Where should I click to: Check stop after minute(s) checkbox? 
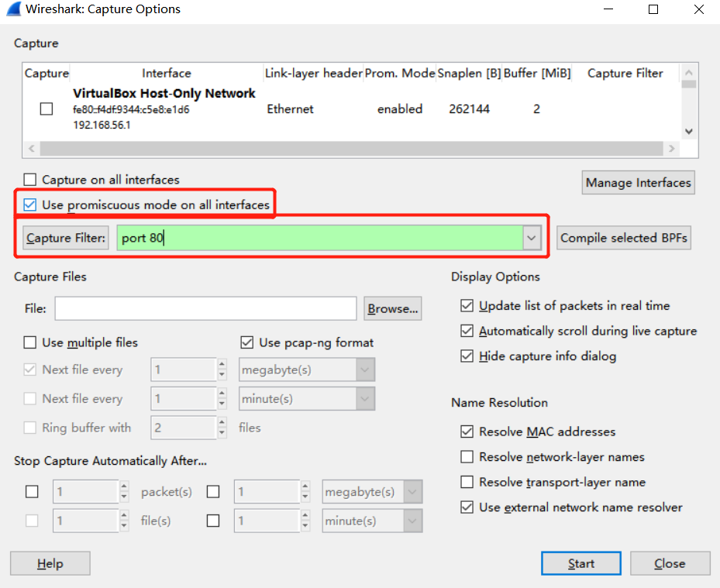[x=213, y=521]
